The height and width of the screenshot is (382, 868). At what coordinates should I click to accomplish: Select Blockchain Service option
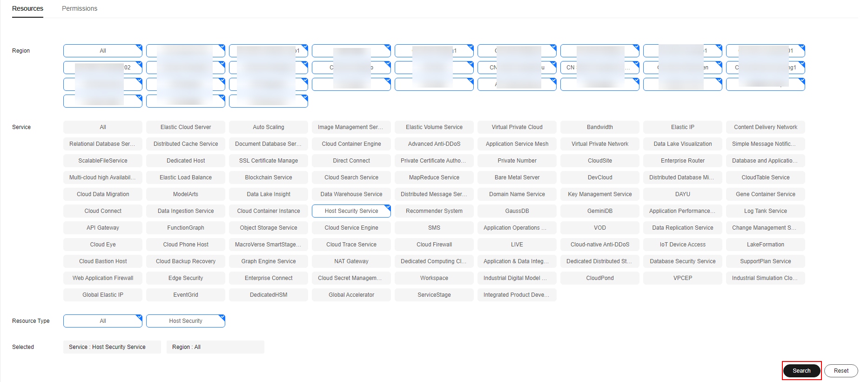tap(269, 177)
